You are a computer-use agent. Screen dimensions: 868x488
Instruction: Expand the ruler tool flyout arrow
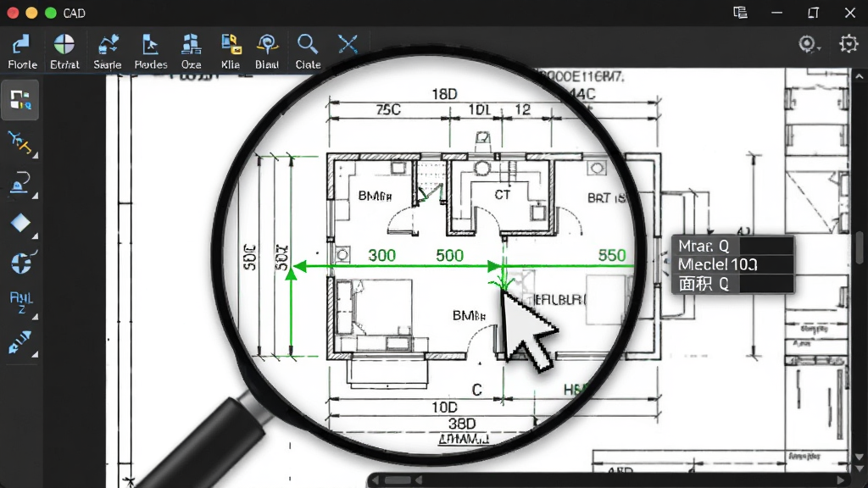(x=36, y=354)
